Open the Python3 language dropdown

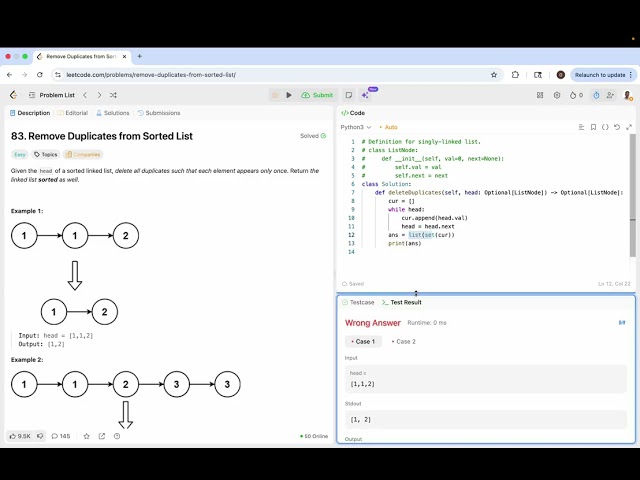pyautogui.click(x=356, y=127)
